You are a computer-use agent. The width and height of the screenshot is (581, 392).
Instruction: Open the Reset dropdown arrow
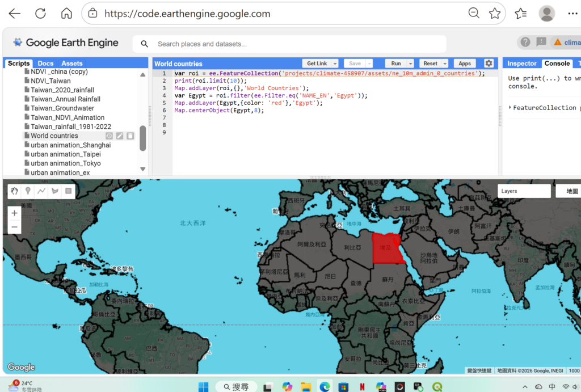click(x=445, y=64)
